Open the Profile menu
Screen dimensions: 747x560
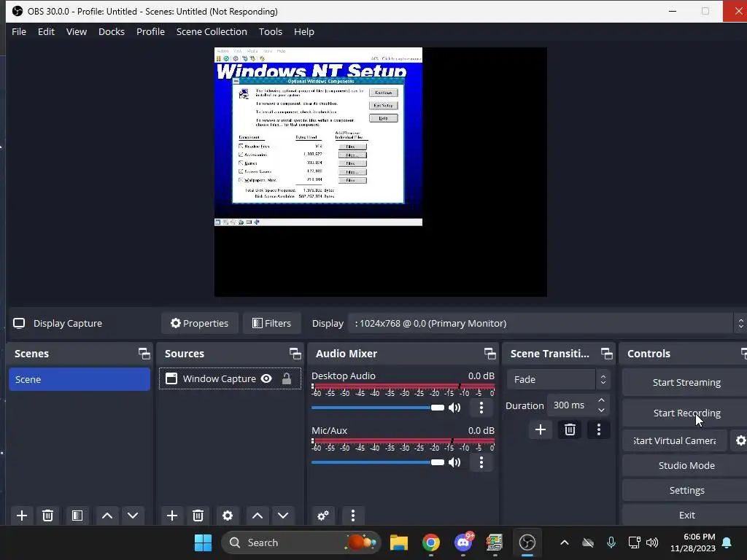click(x=150, y=32)
